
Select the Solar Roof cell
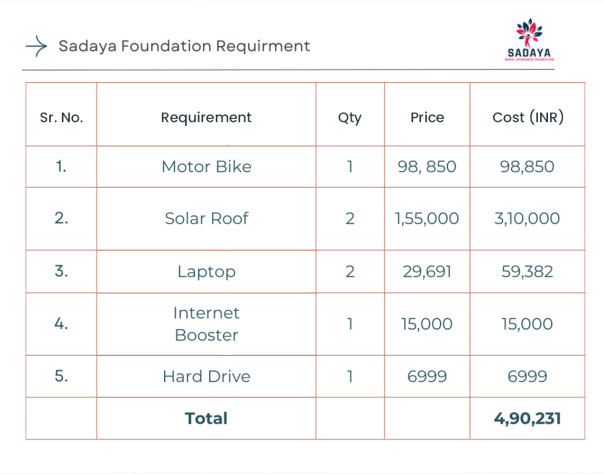206,219
